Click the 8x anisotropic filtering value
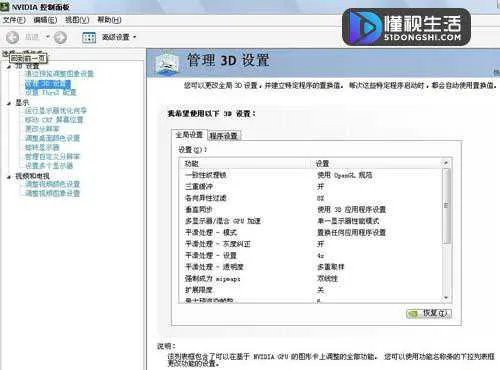This screenshot has height=370, width=500. [320, 198]
